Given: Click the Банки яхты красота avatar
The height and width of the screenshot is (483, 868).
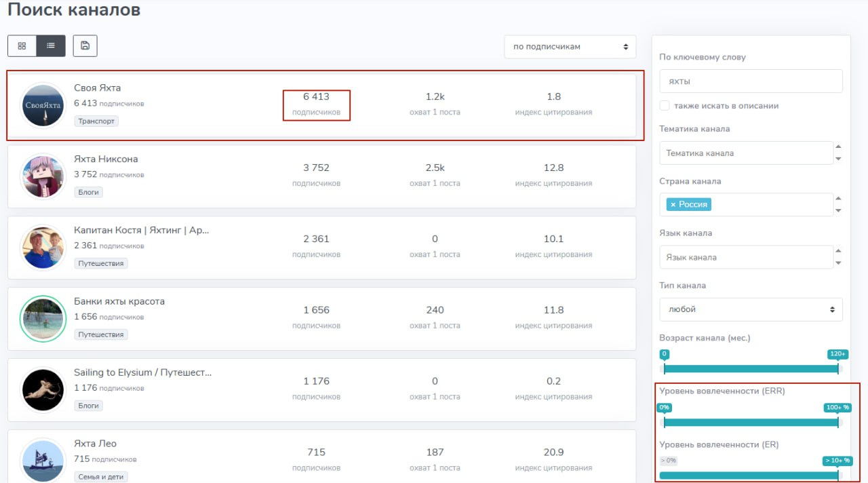Looking at the screenshot, I should click(43, 318).
